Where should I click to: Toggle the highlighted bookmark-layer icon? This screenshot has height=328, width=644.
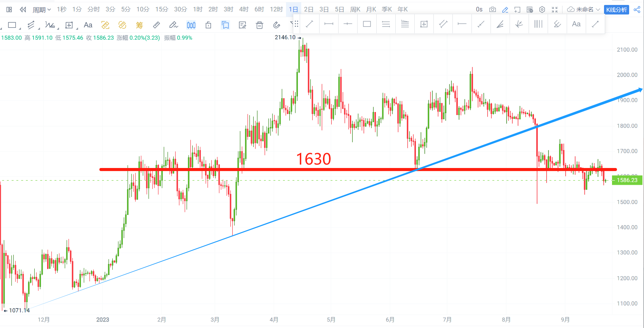pyautogui.click(x=225, y=25)
